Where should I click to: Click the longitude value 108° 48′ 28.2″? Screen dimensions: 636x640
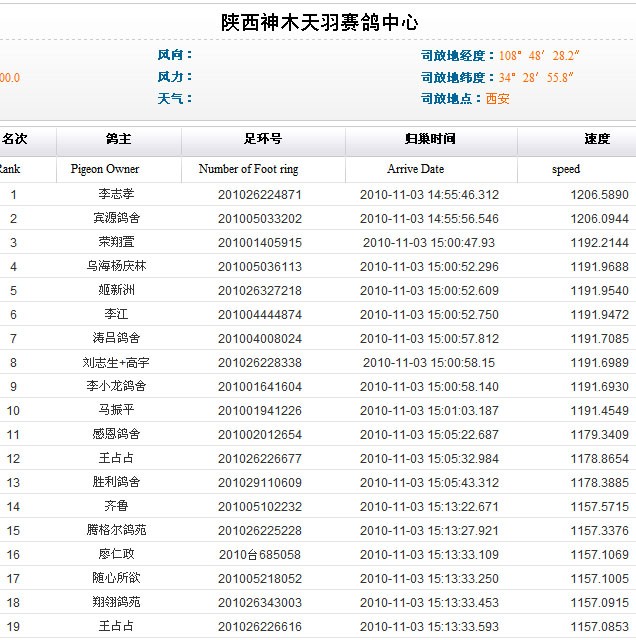click(x=540, y=55)
